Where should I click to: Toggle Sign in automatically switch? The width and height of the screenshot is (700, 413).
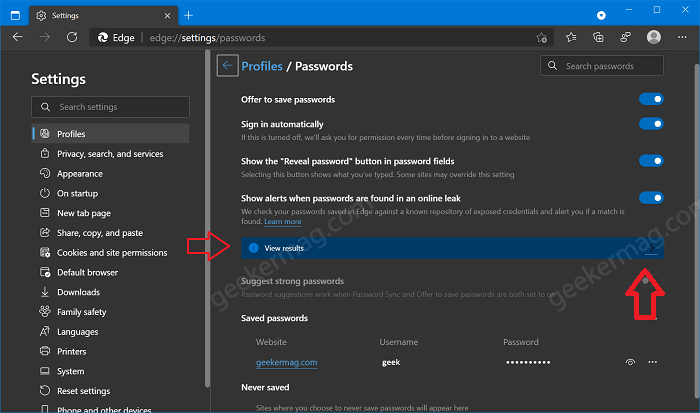point(651,124)
